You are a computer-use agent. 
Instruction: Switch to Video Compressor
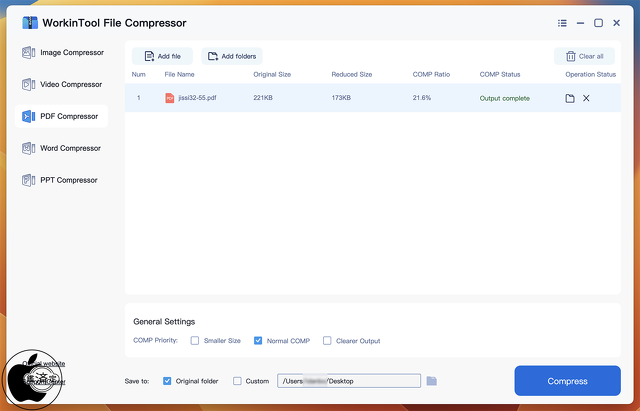click(x=62, y=84)
